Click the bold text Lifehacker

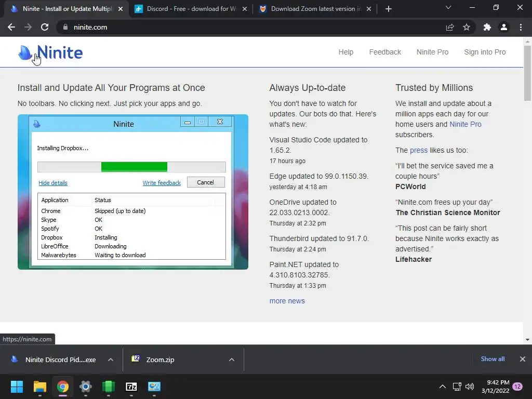pos(414,259)
